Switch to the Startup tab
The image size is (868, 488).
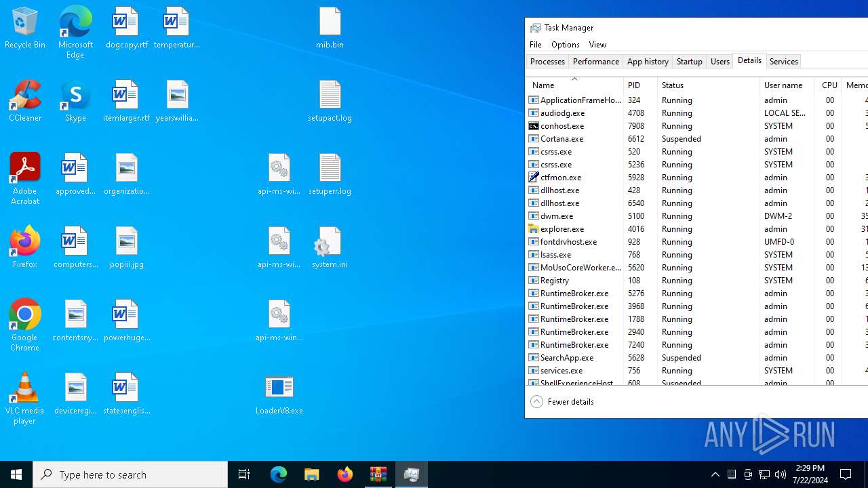coord(690,61)
